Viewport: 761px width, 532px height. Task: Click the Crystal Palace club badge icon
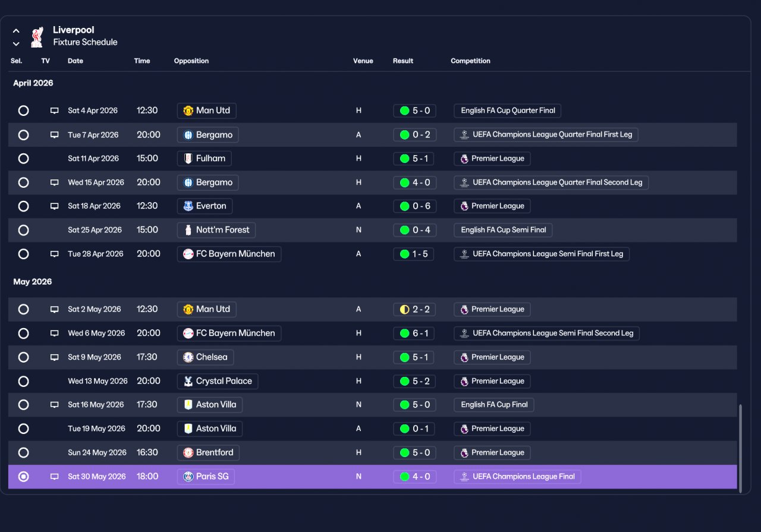[x=188, y=381]
